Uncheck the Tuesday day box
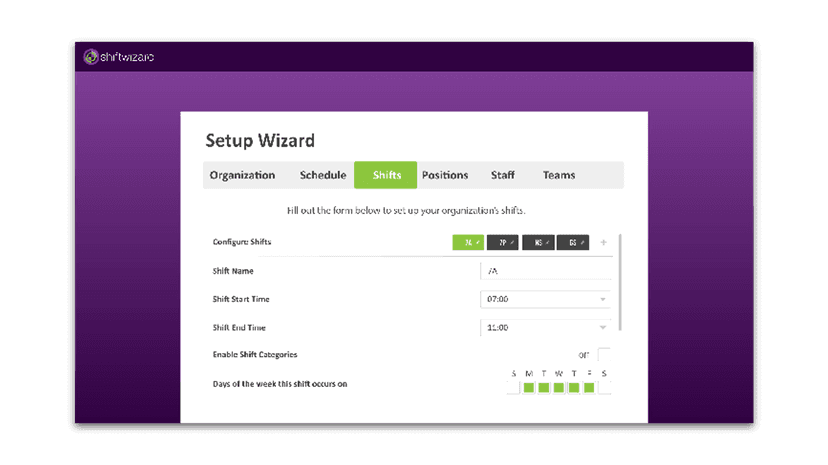 543,388
